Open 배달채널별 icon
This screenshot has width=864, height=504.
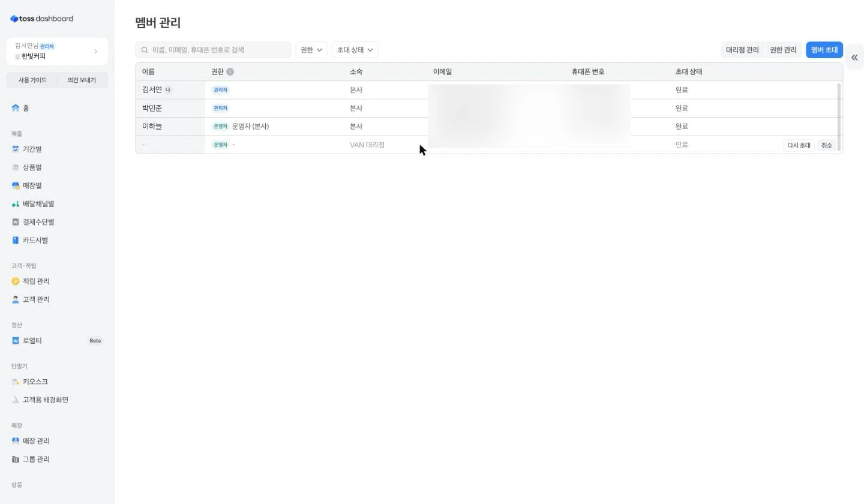point(16,204)
